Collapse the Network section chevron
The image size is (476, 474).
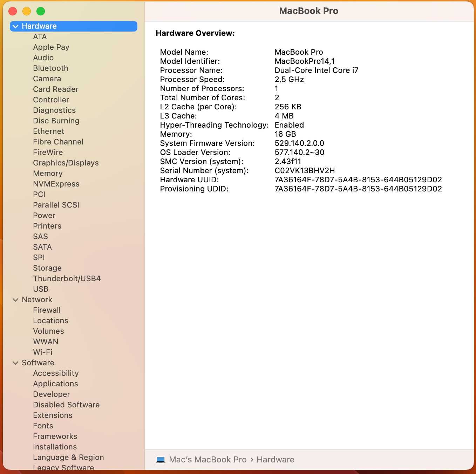click(15, 300)
